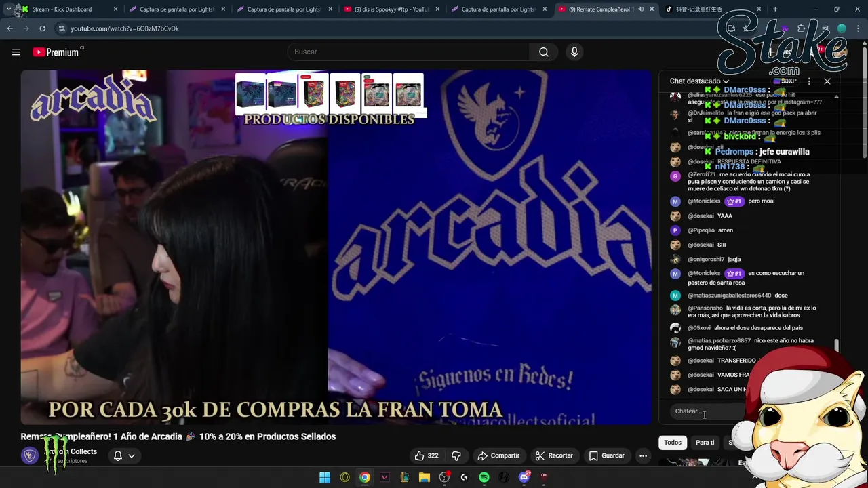Close the 抖音 tab
Screen dimensions: 868x488
(x=758, y=9)
